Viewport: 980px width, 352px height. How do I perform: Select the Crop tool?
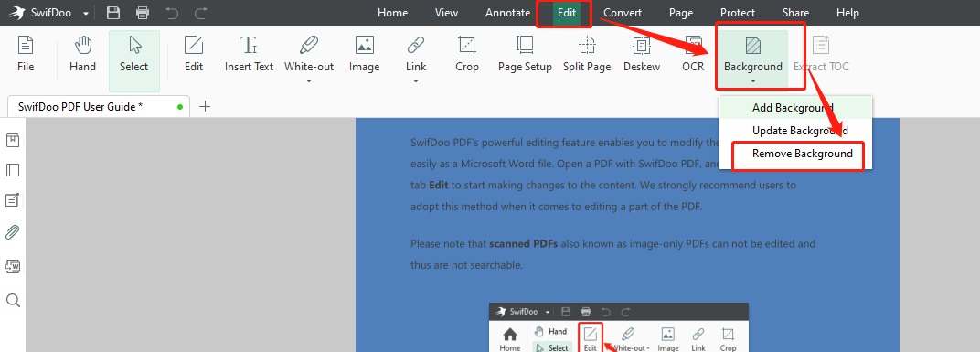(x=467, y=54)
